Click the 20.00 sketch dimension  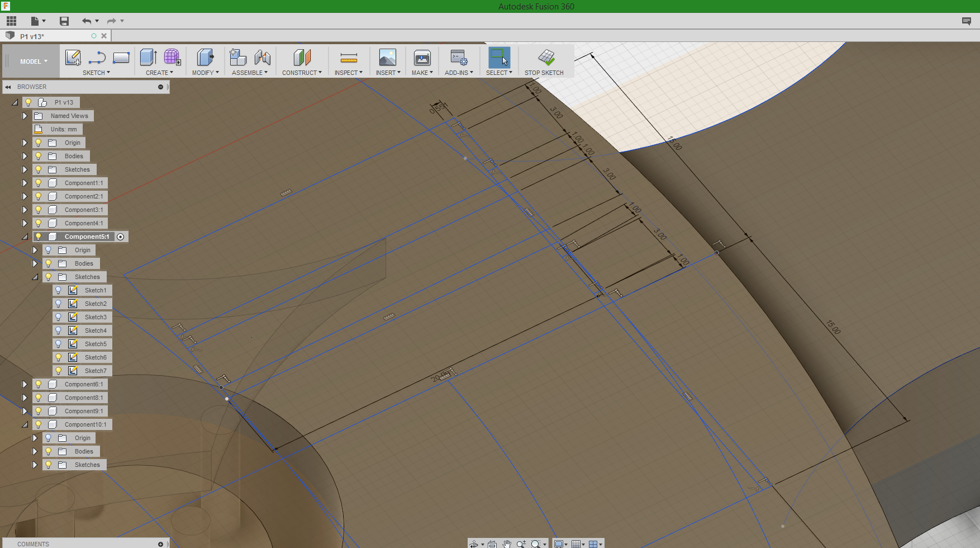click(441, 376)
